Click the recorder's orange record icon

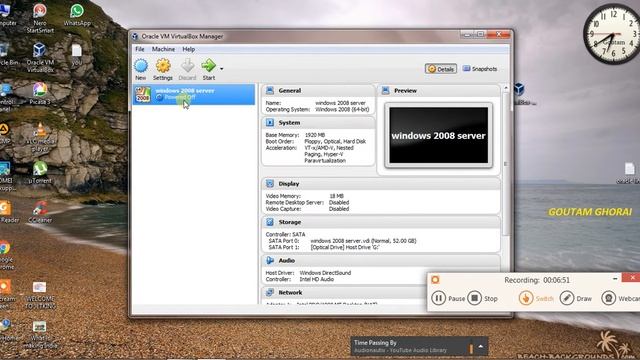(435, 280)
